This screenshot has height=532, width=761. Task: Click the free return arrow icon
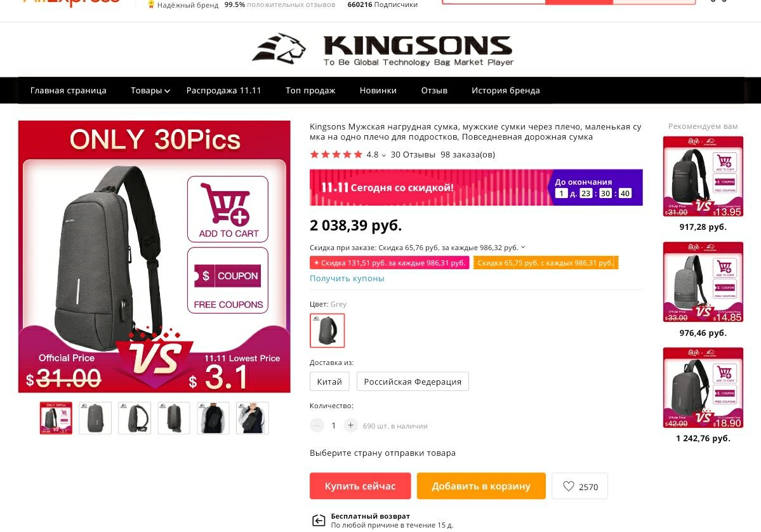tap(319, 521)
